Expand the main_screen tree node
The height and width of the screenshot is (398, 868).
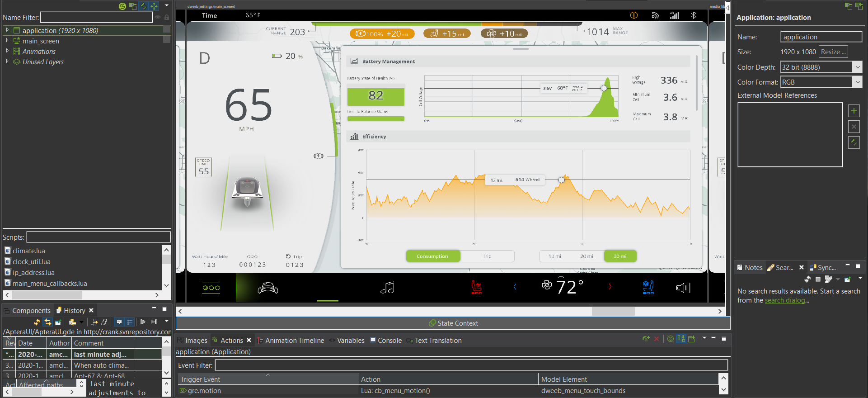click(x=7, y=41)
